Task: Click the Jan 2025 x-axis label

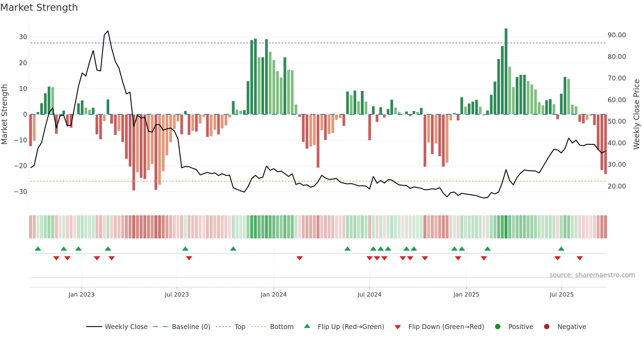Action: (x=466, y=295)
